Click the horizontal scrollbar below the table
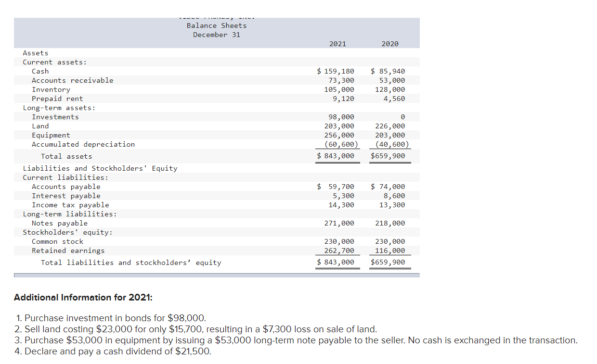 coord(216,275)
